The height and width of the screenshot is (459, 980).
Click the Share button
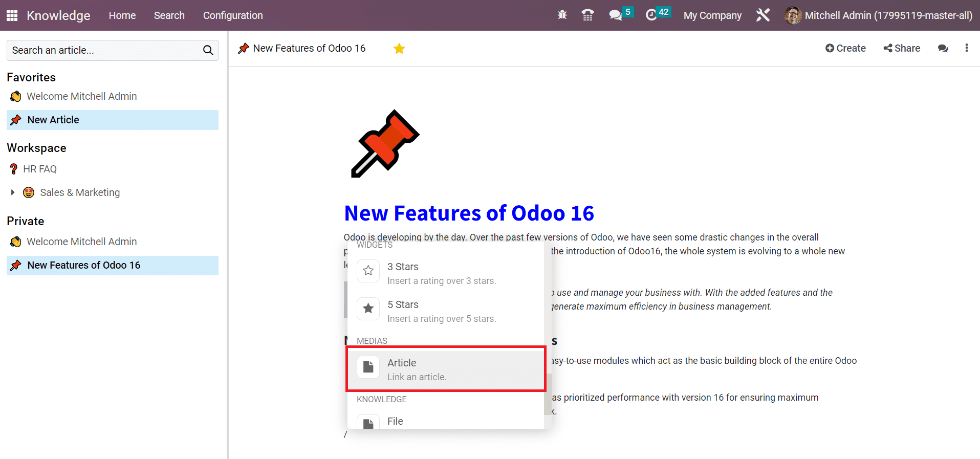(902, 48)
